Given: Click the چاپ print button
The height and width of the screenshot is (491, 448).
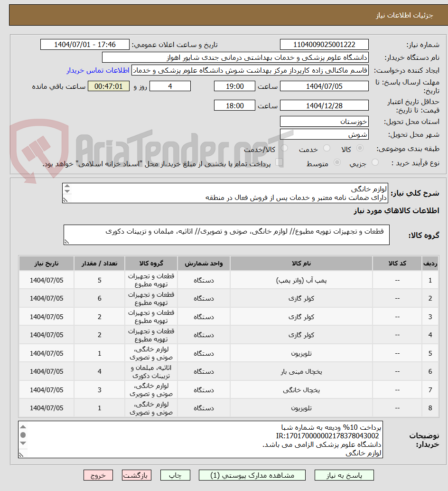Looking at the screenshot, I should pyautogui.click(x=175, y=475).
